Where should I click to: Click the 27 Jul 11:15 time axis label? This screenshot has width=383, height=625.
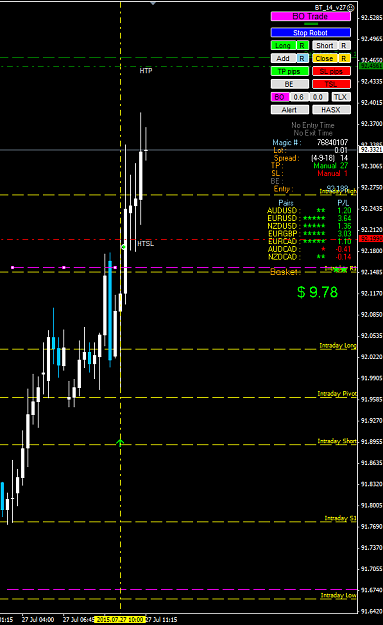click(x=161, y=619)
